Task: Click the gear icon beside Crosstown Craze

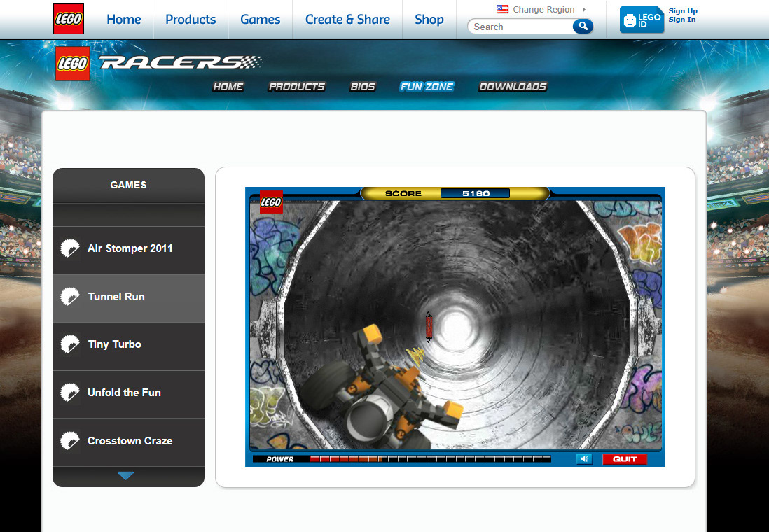Action: tap(69, 441)
